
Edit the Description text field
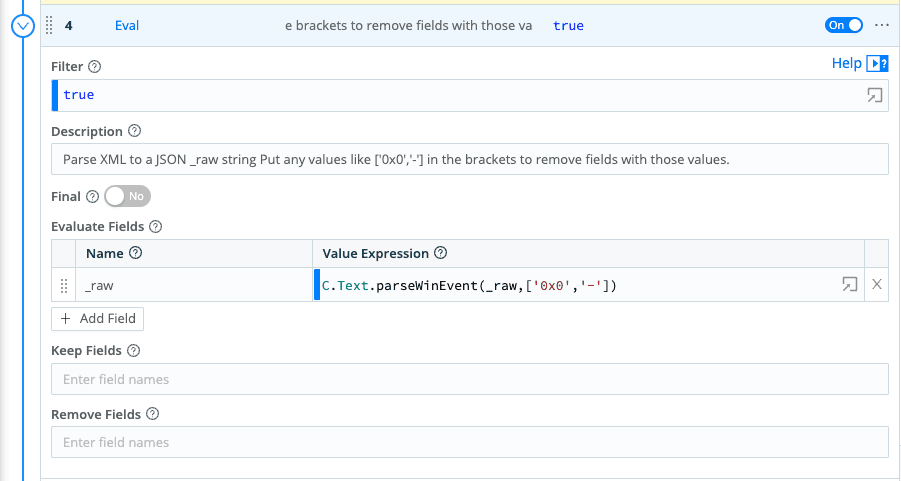[x=470, y=159]
